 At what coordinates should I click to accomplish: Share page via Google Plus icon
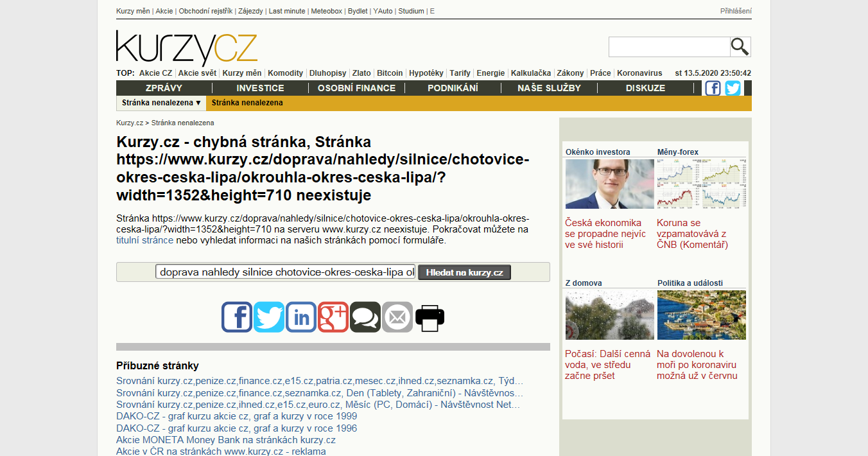333,317
